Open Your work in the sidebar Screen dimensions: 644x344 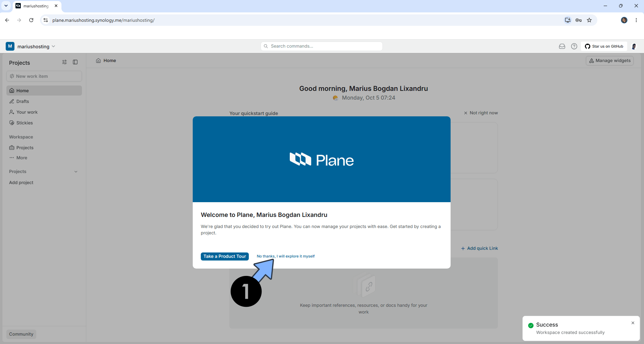coord(44,112)
